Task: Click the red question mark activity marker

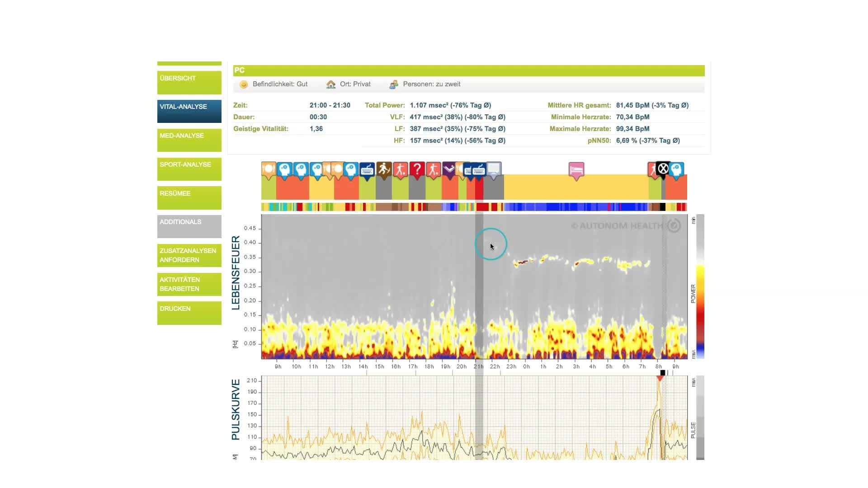Action: pyautogui.click(x=417, y=170)
